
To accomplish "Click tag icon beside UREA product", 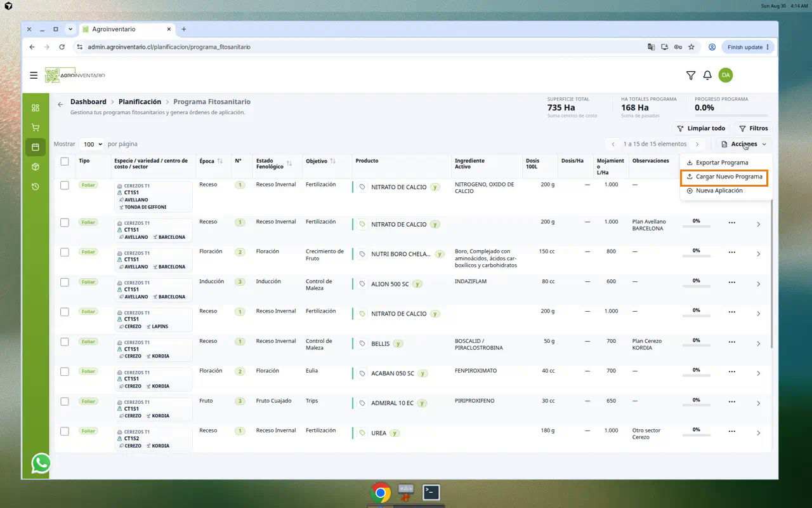I will 362,433.
